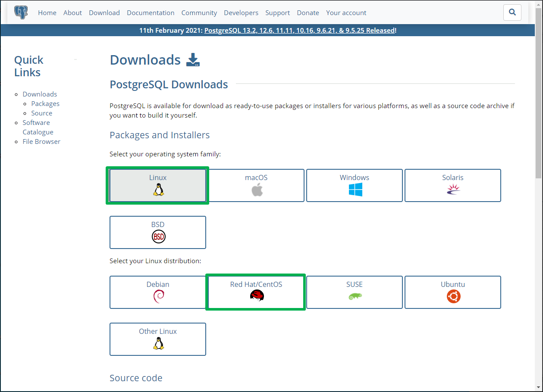Click the PostgreSQL Downloads heading
543x392 pixels.
click(x=169, y=84)
